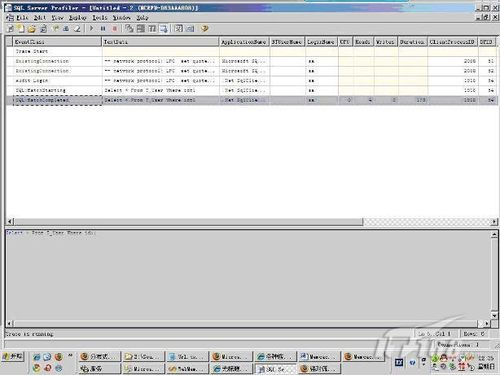Open the File menu
The image size is (500, 375).
coord(22,18)
